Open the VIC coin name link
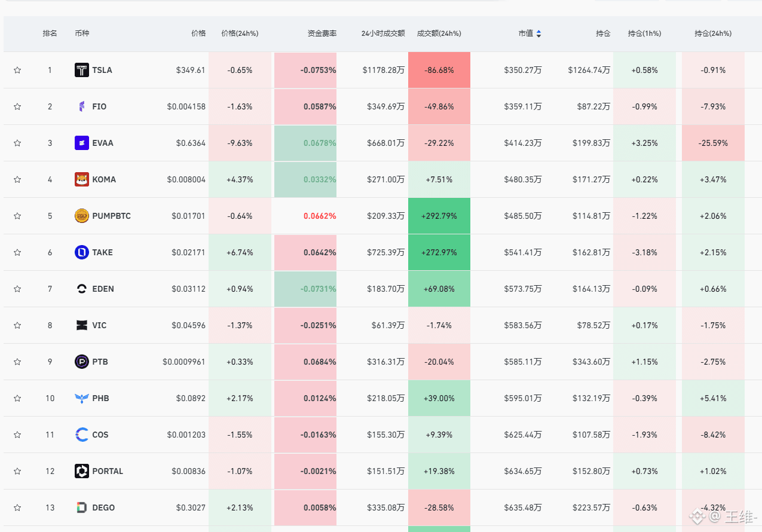 pyautogui.click(x=99, y=325)
